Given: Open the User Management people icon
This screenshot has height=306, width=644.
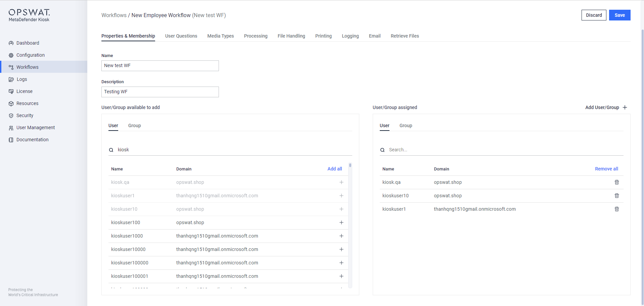Looking at the screenshot, I should (x=11, y=128).
